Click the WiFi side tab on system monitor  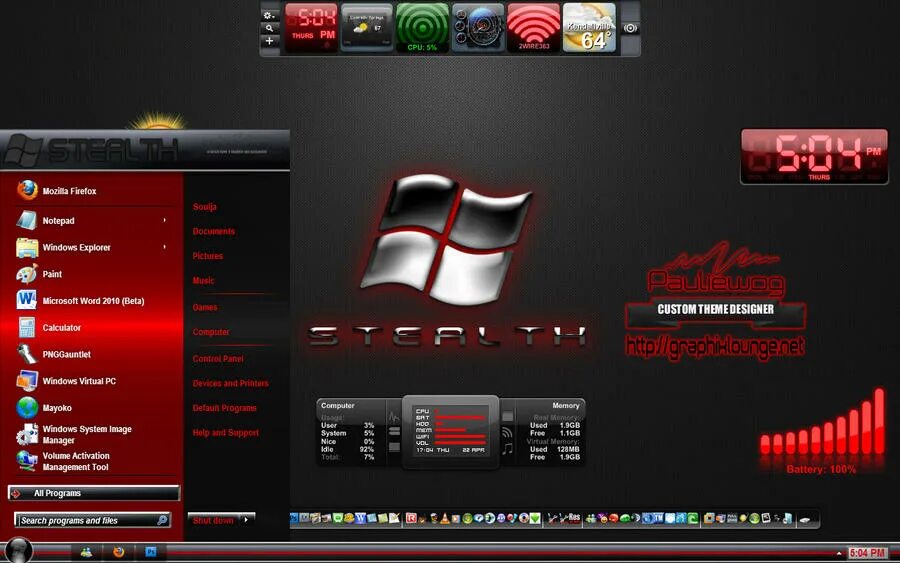(507, 433)
